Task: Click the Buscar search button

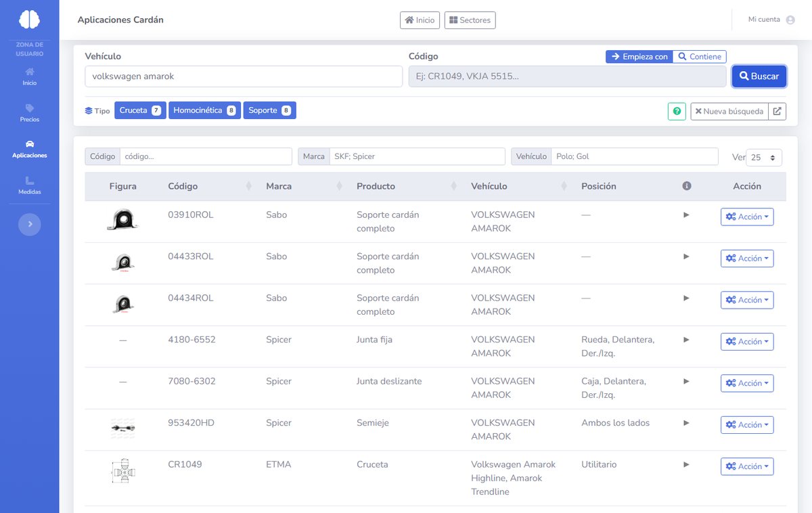Action: pos(759,76)
